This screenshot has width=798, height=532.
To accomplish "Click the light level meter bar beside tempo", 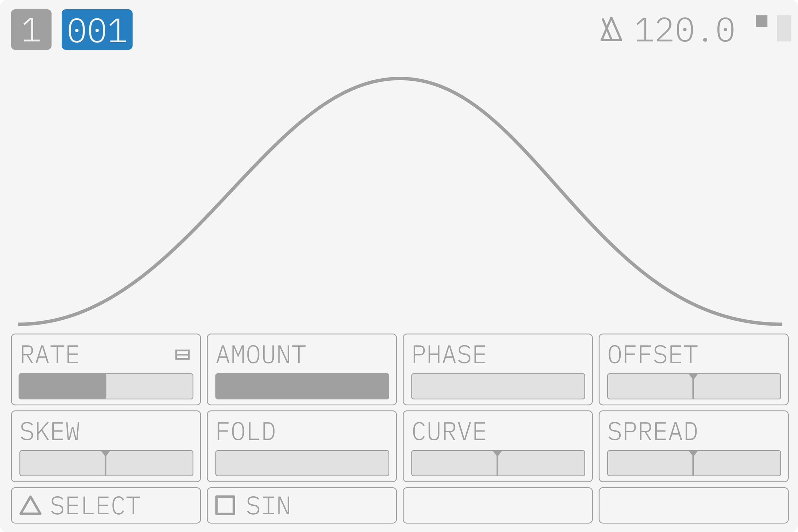I will [x=784, y=28].
